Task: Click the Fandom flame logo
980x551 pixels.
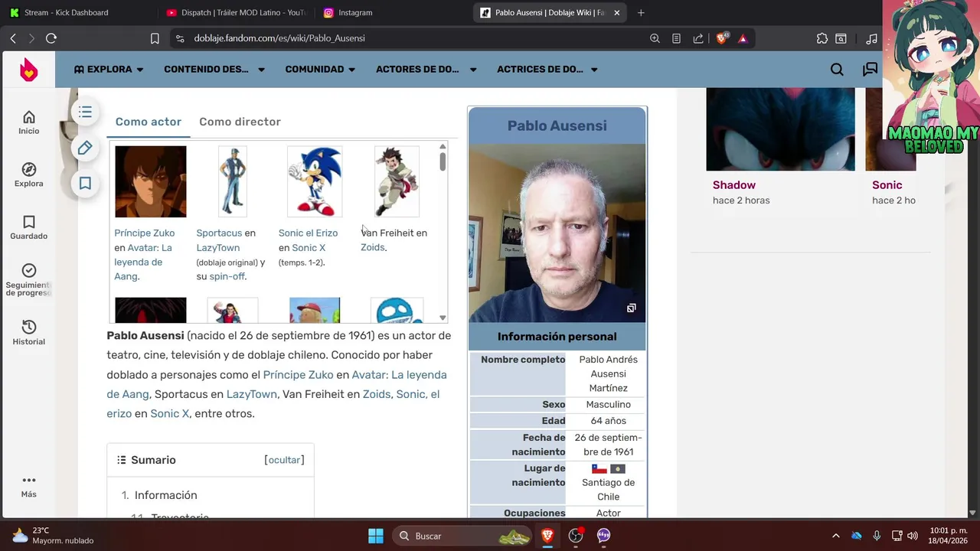Action: (28, 70)
